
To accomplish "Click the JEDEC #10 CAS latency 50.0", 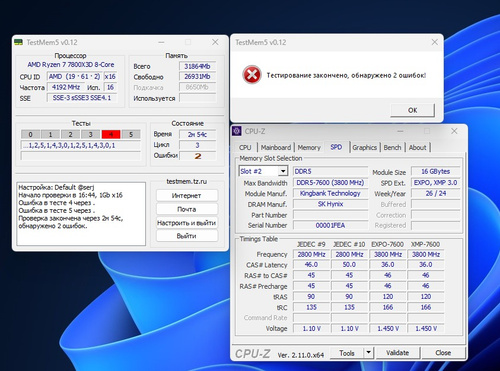I will pyautogui.click(x=349, y=265).
